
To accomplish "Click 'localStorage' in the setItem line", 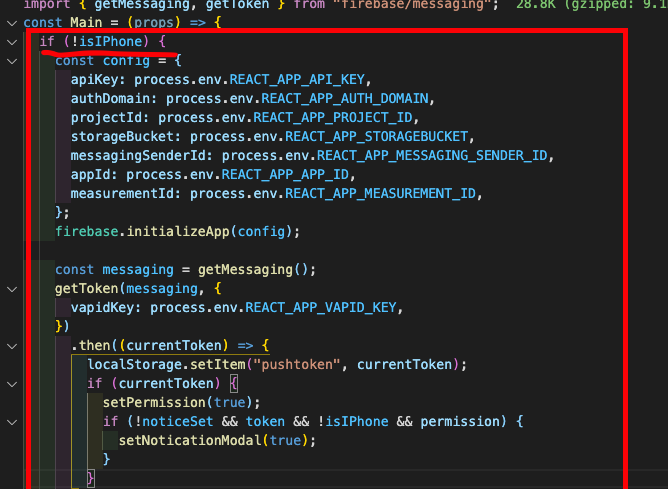I will [x=135, y=365].
